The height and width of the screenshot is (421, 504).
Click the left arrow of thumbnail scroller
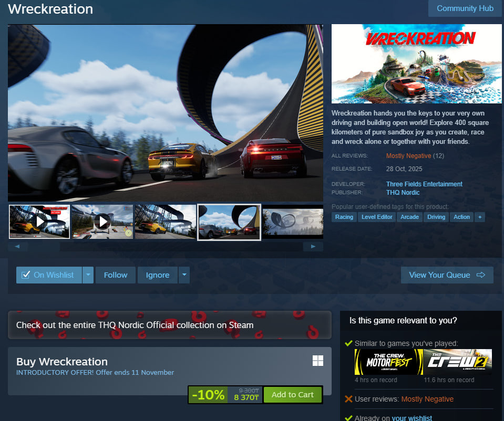pyautogui.click(x=17, y=247)
